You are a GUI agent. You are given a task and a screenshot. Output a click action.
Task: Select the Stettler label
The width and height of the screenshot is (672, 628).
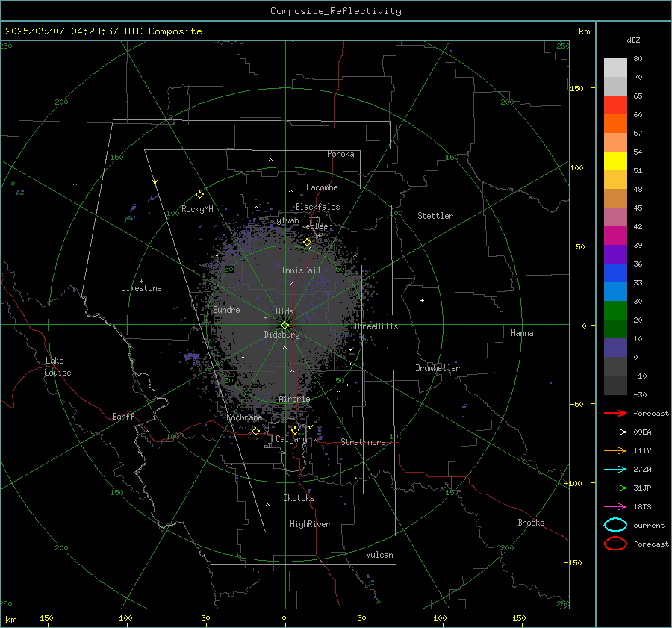click(435, 216)
